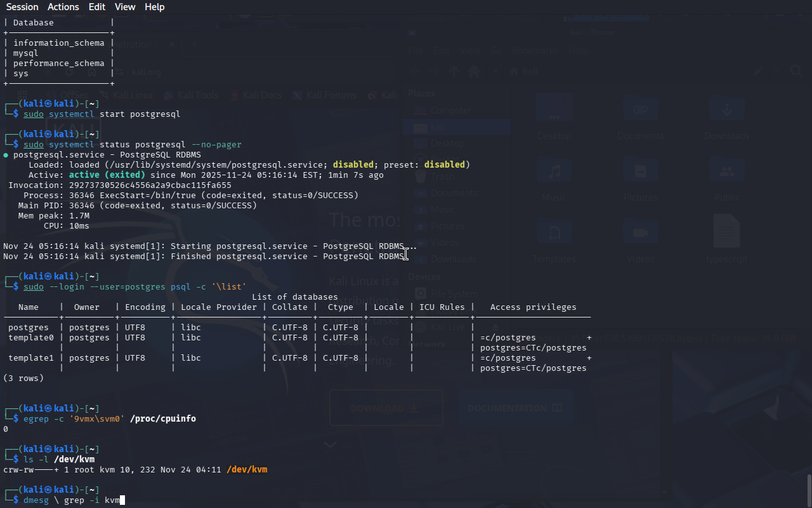Open the terminal Edit menu

point(97,7)
